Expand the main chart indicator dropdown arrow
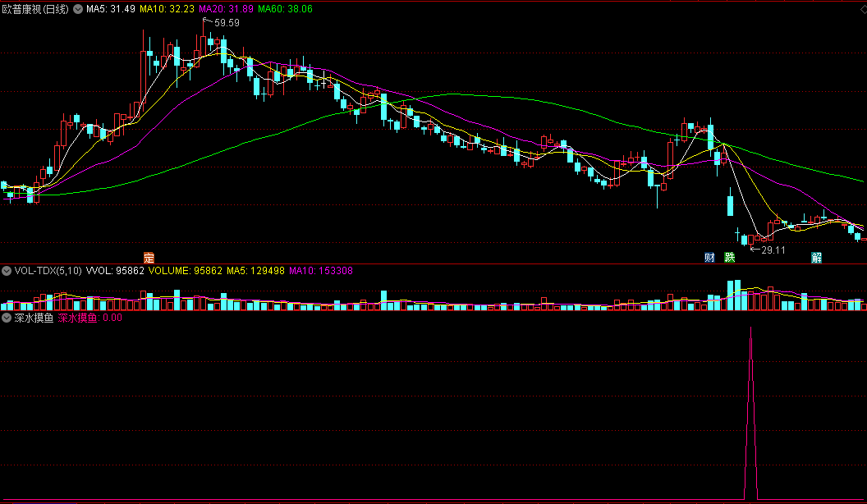The image size is (867, 504). [78, 9]
